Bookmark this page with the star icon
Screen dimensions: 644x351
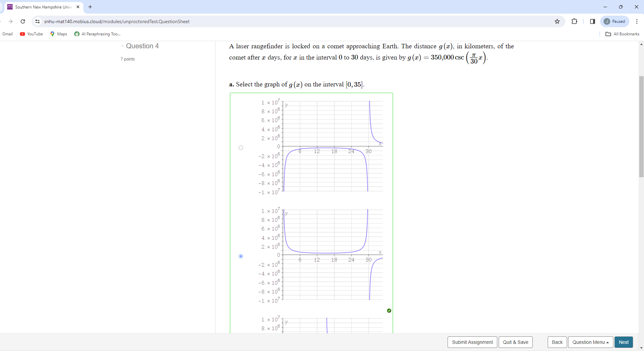point(557,21)
